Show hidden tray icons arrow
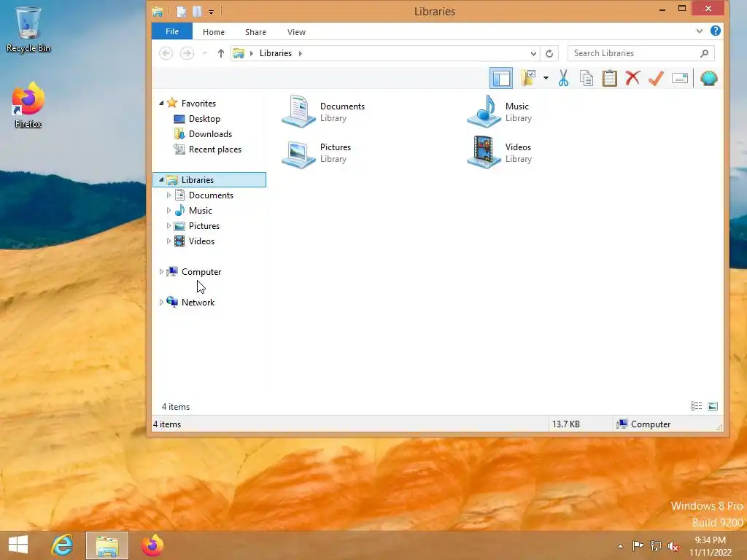The image size is (747, 560). [x=620, y=546]
